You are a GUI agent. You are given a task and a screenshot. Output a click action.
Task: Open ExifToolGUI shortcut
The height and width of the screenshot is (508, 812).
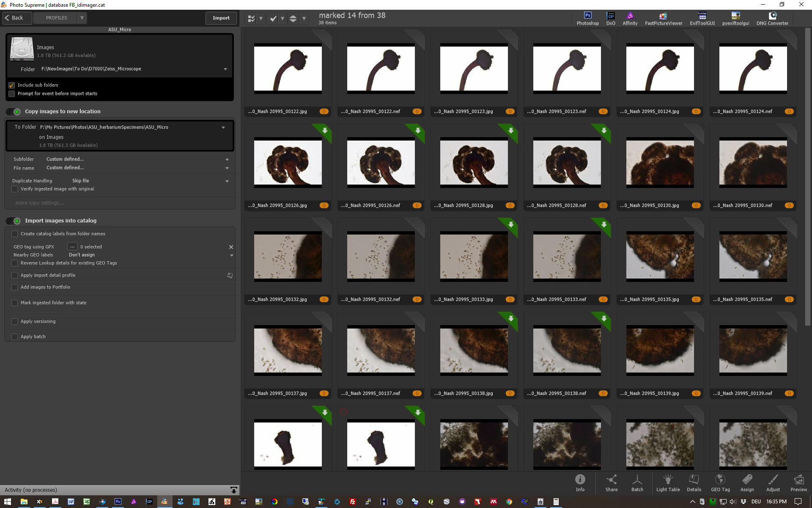click(702, 19)
